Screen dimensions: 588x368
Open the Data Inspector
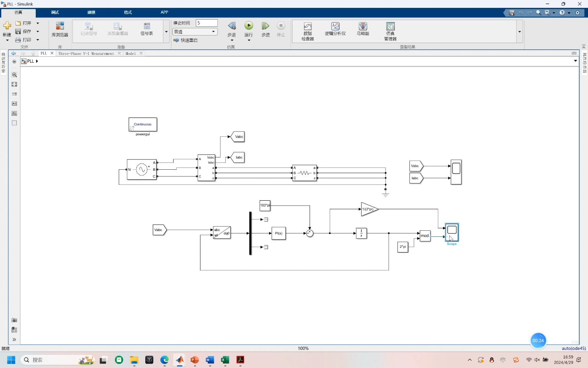click(x=308, y=31)
